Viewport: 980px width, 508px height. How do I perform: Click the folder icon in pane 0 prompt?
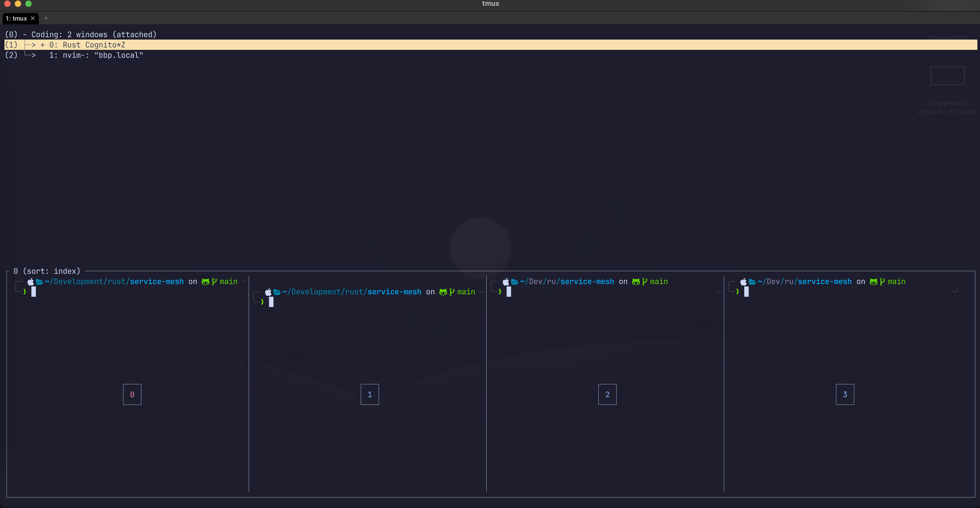[39, 282]
